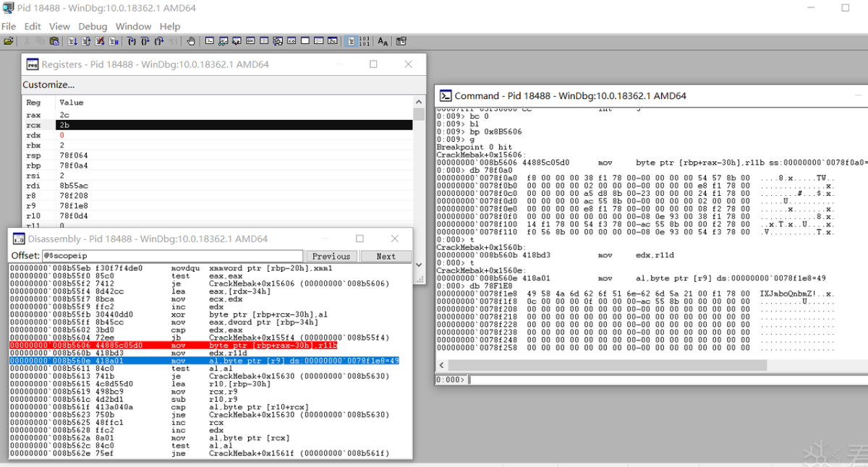Click the highlighted blue line at 008b560e
This screenshot has height=467, width=868.
[x=205, y=360]
